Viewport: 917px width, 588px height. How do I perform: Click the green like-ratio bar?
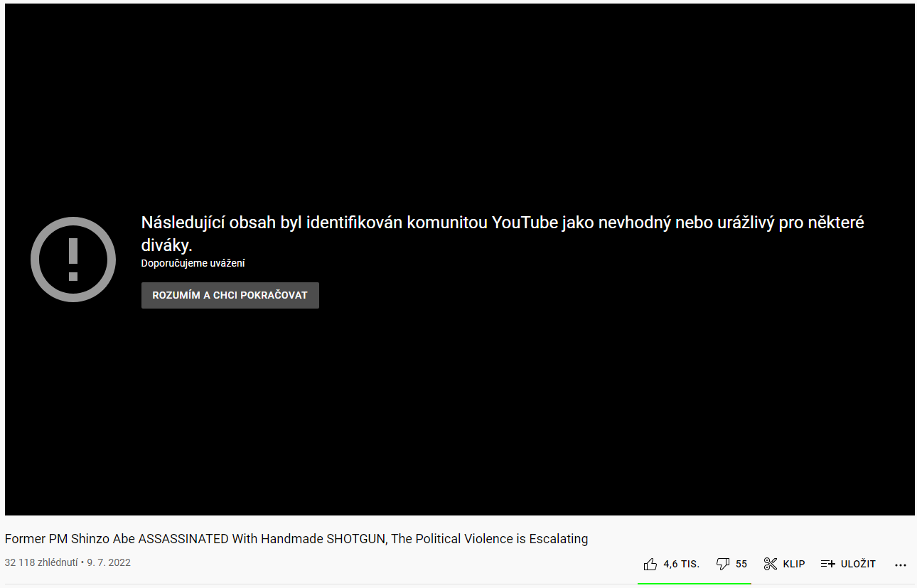pos(694,583)
